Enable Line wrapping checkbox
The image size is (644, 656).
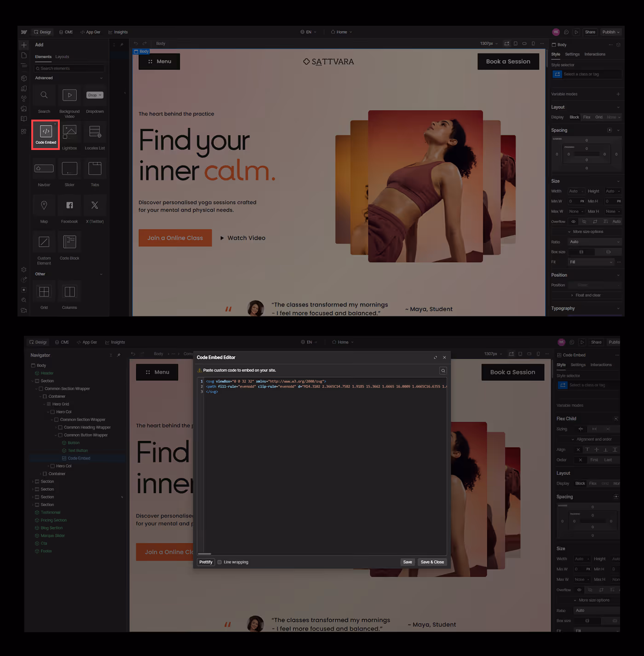[219, 562]
